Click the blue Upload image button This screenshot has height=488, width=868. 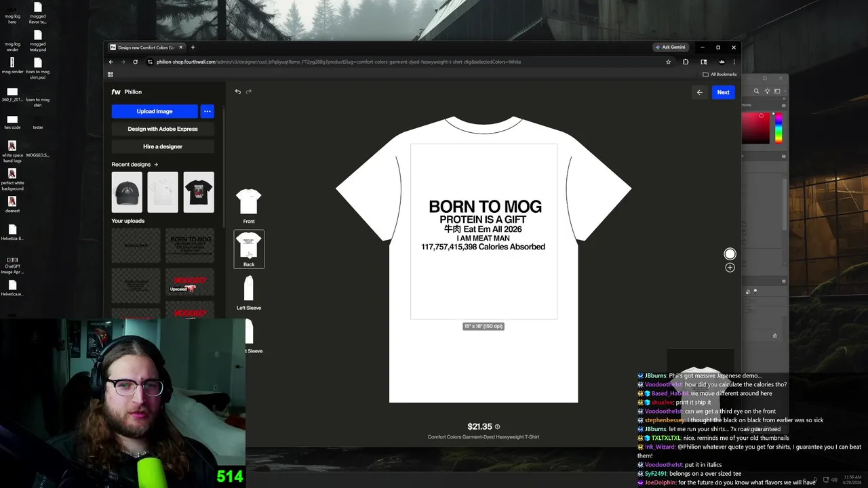point(155,111)
